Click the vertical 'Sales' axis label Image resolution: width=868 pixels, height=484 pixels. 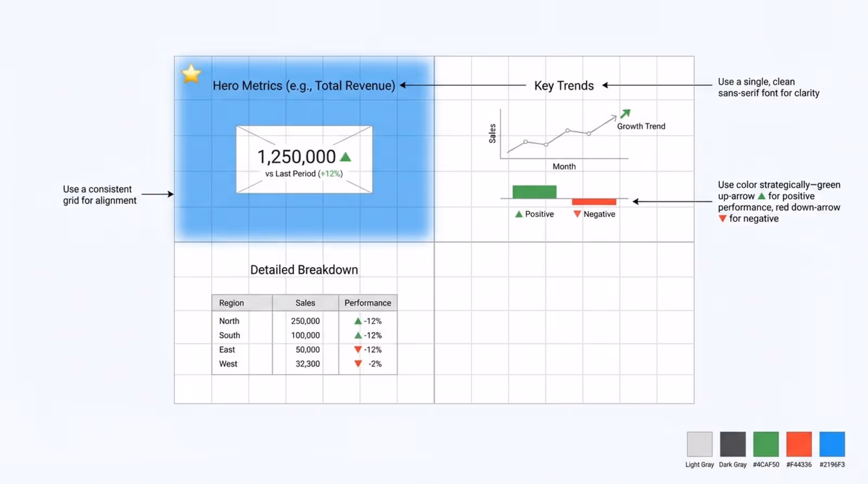[493, 133]
